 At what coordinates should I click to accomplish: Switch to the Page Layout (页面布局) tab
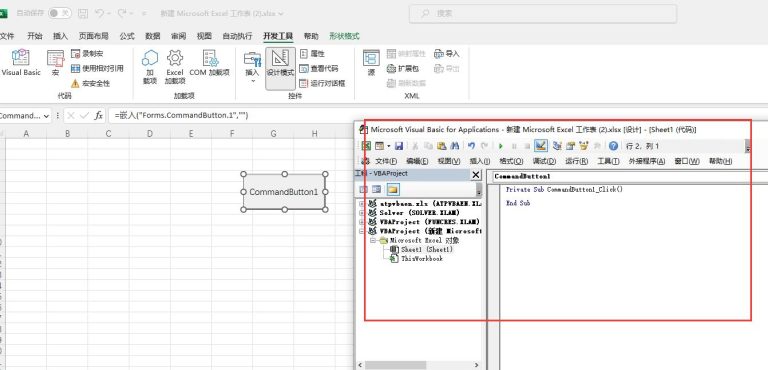pyautogui.click(x=94, y=36)
